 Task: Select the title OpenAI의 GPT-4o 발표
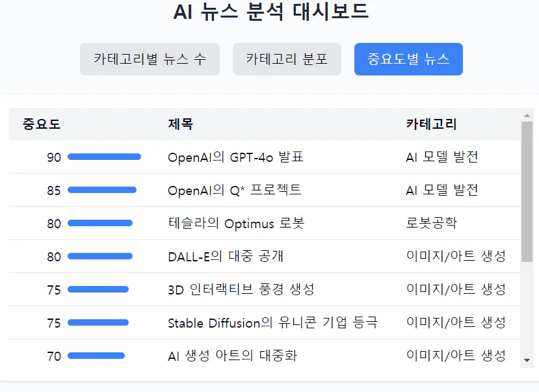235,157
